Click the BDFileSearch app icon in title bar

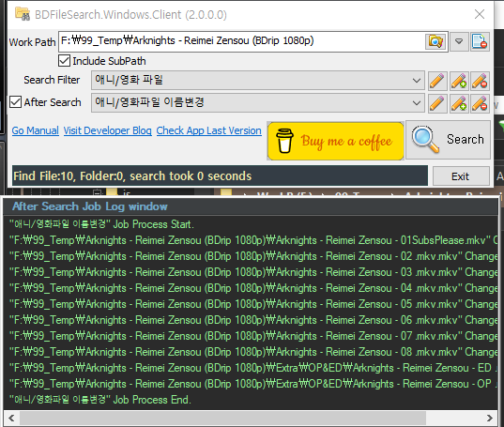[x=23, y=14]
